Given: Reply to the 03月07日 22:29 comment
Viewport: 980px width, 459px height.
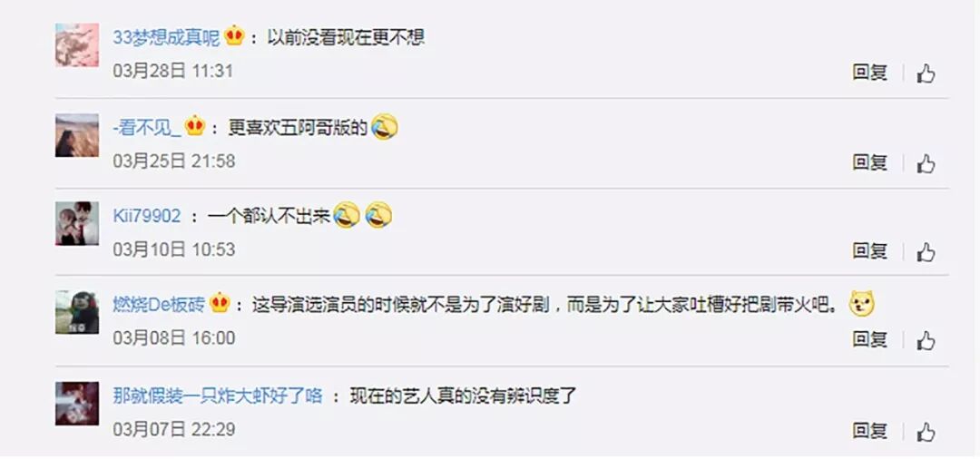Looking at the screenshot, I should (870, 430).
